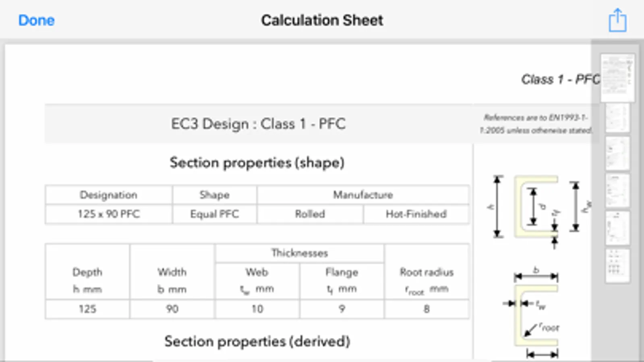Viewport: 644px width, 362px height.
Task: Tap the root radius value 8
Action: click(x=427, y=309)
